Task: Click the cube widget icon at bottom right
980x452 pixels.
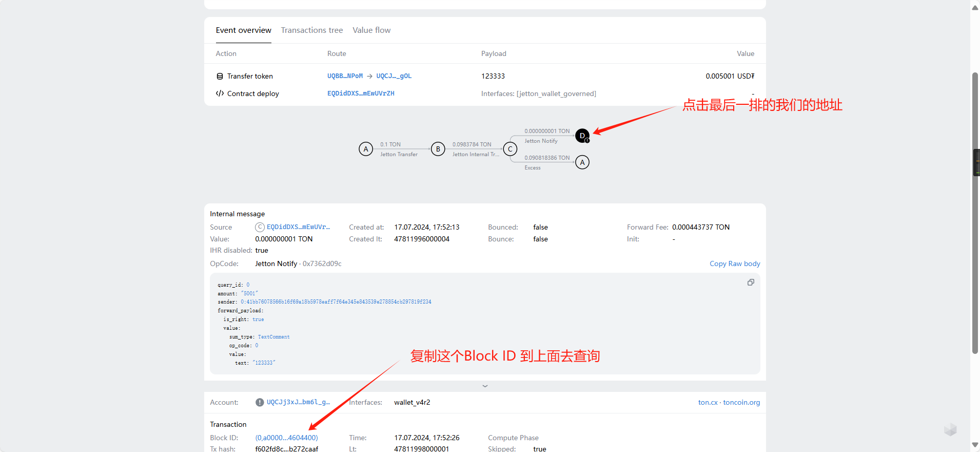Action: (950, 429)
